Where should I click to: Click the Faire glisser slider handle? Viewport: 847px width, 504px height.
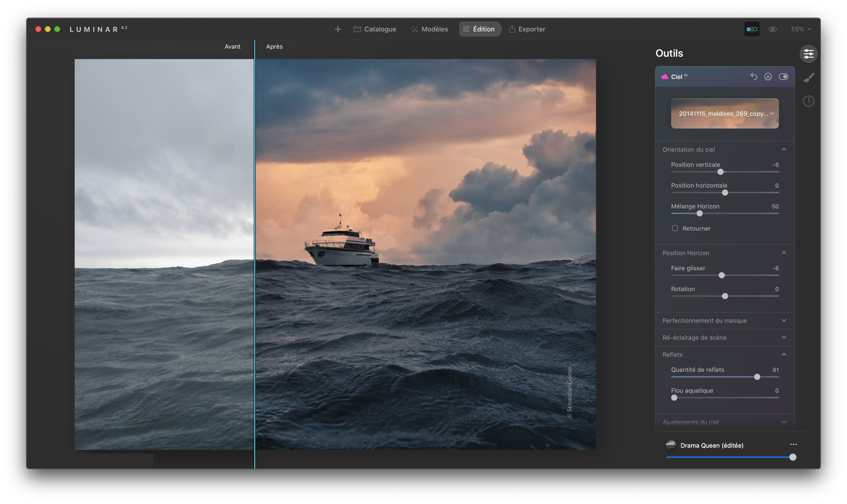pos(722,275)
